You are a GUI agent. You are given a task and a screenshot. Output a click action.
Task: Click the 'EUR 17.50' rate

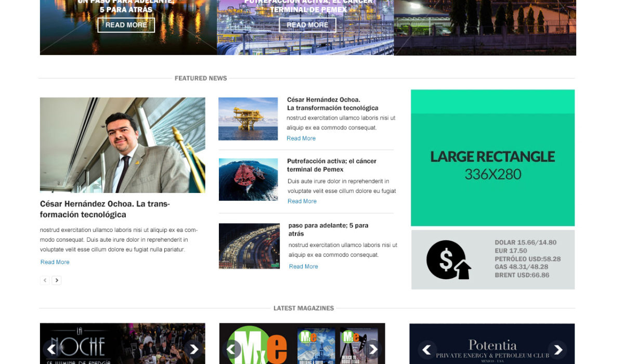[511, 251]
